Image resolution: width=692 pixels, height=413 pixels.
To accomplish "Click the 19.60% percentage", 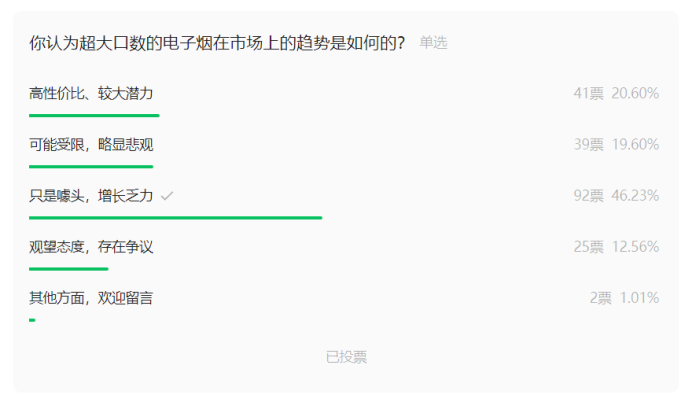I will [x=635, y=144].
